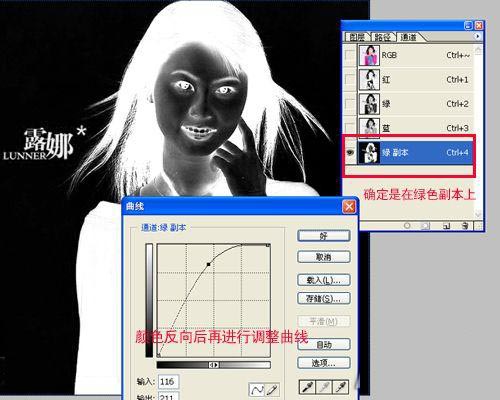This screenshot has width=500, height=400.
Task: Toggle the curves gradient bar direction arrows
Action: point(214,365)
